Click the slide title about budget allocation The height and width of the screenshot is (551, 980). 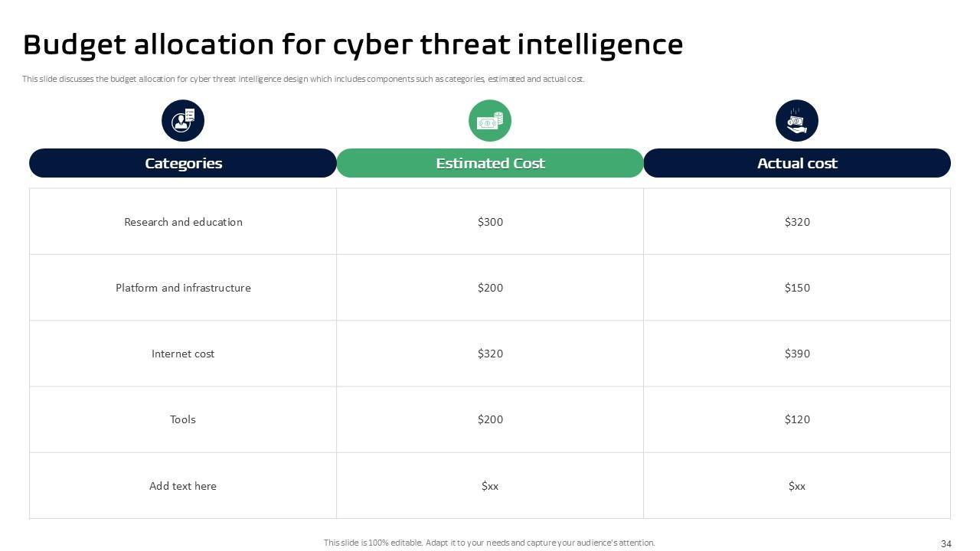[x=353, y=44]
